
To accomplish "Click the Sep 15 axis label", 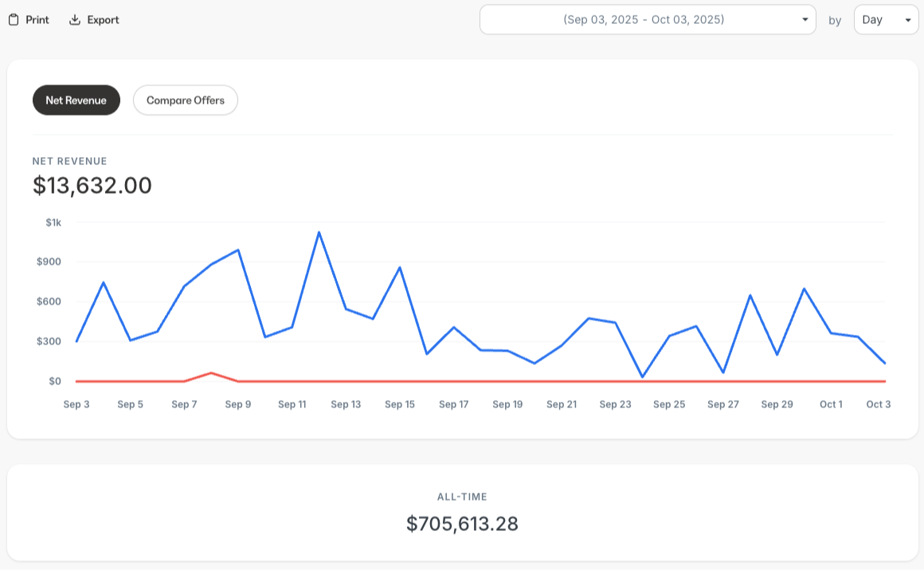I will [x=400, y=404].
